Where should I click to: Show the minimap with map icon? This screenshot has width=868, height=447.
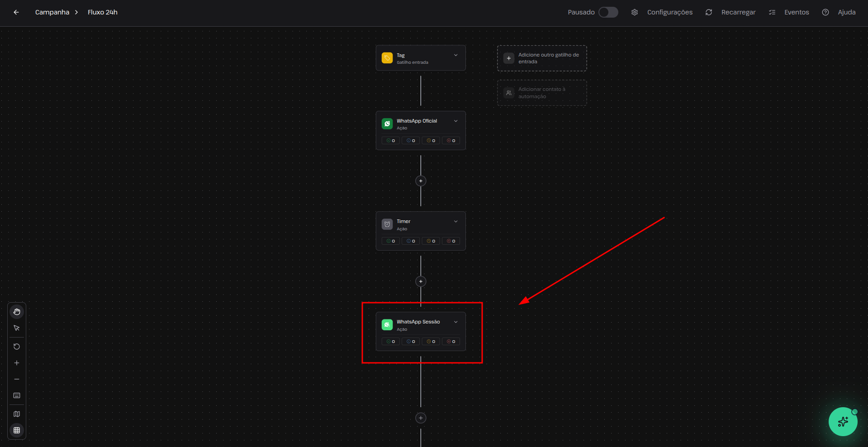click(17, 414)
